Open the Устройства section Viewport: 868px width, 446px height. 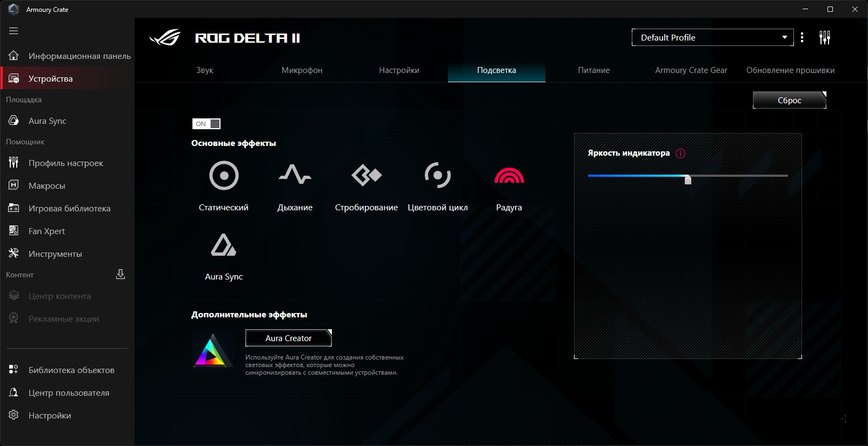[x=68, y=78]
